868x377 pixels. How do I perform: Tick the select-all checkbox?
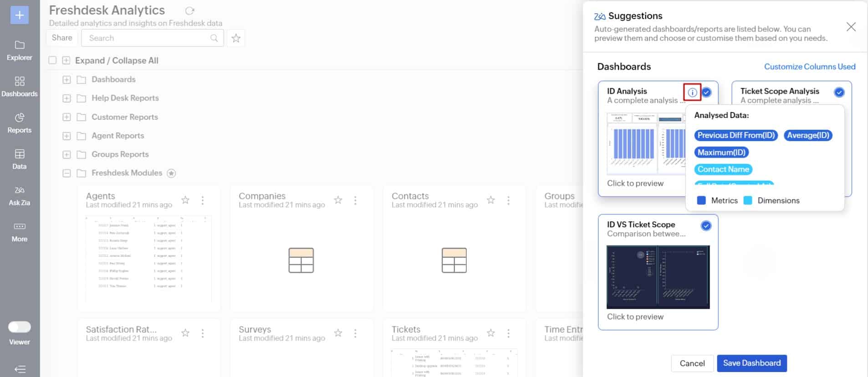tap(53, 60)
